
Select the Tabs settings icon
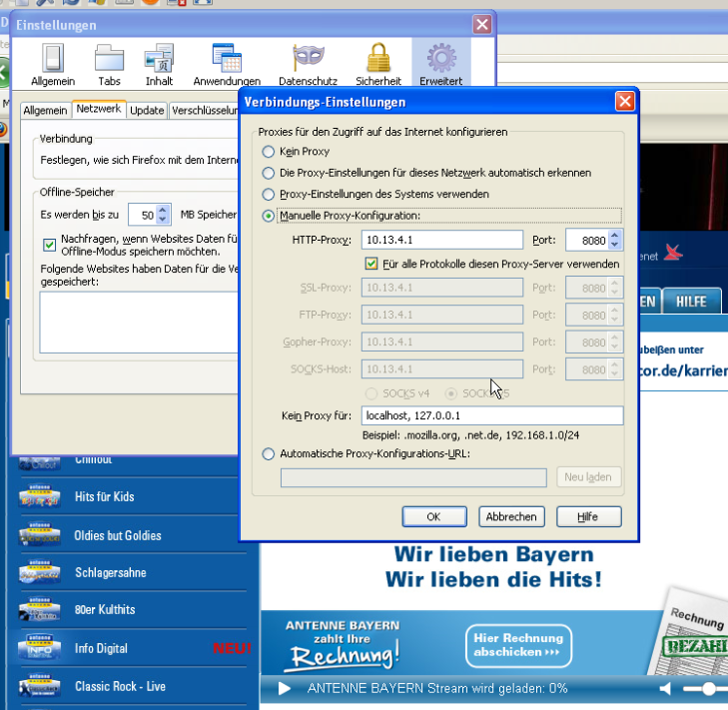coord(109,64)
